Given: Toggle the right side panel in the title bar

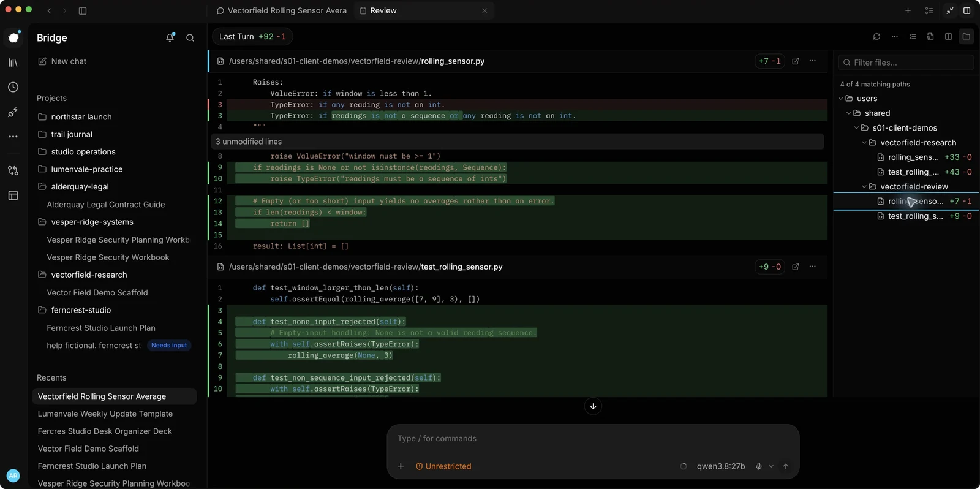Looking at the screenshot, I should tap(967, 10).
